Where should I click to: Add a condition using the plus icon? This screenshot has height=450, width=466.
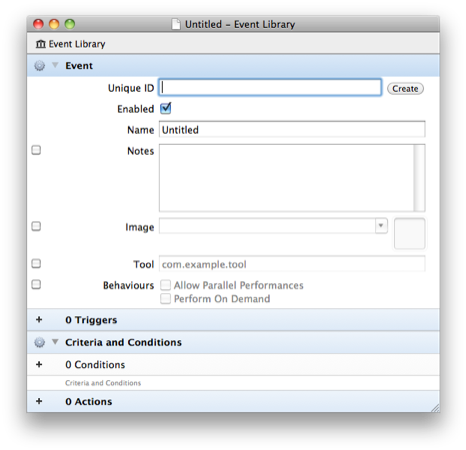pos(39,364)
